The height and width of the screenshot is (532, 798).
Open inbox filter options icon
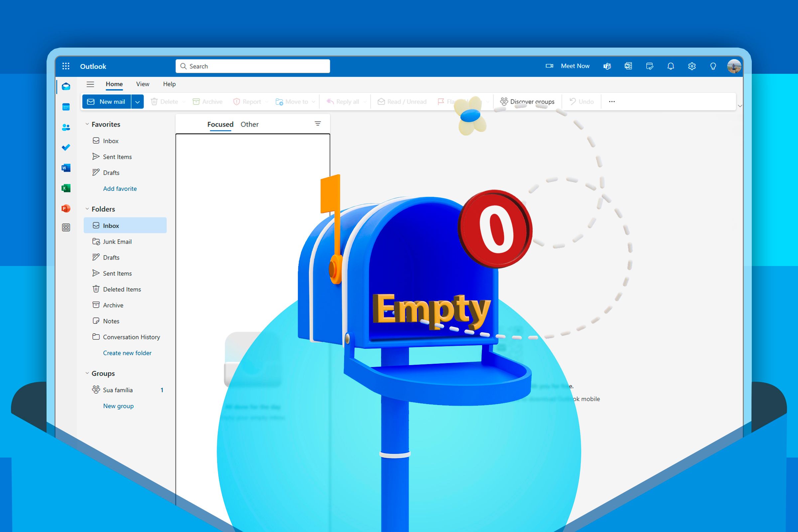click(318, 123)
